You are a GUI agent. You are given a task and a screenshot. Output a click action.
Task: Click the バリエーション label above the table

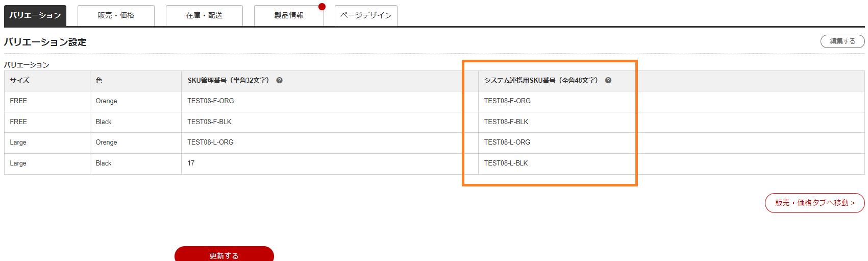click(x=27, y=65)
